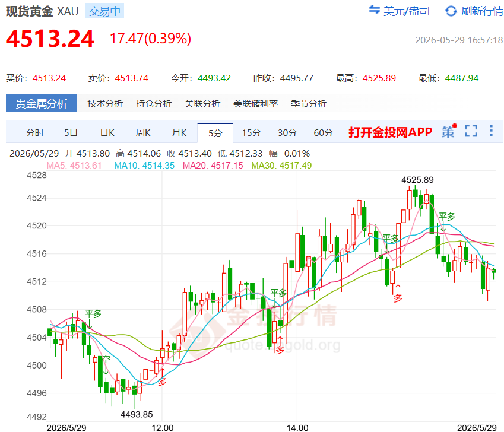This screenshot has height=432, width=504.
Task: Click the 4520 price axis label
Action: [37, 225]
